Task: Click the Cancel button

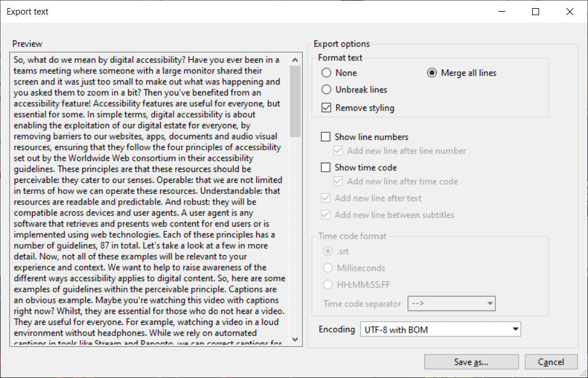Action: pos(551,362)
